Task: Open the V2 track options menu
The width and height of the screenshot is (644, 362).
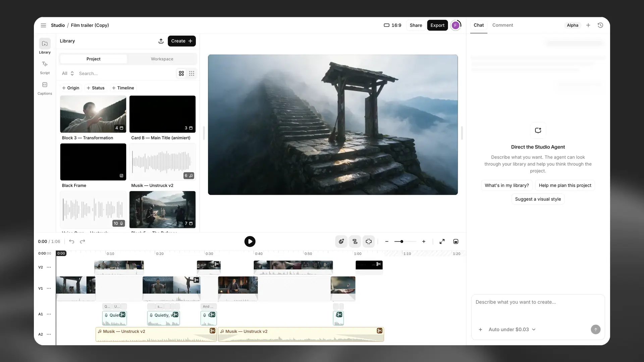Action: tap(49, 267)
